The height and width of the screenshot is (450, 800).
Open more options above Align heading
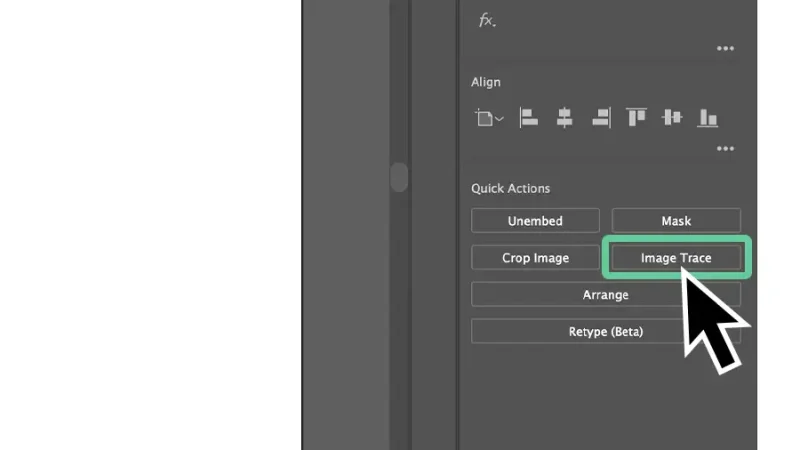725,48
